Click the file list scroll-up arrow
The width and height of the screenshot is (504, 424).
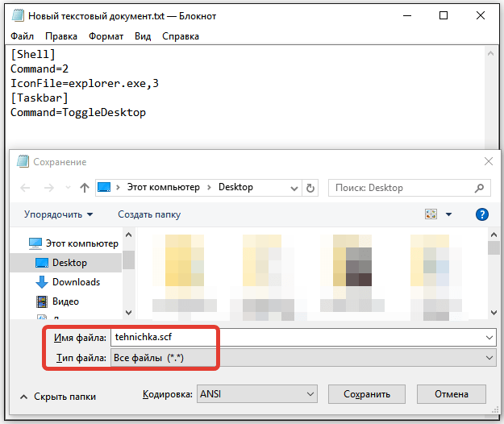click(x=494, y=235)
